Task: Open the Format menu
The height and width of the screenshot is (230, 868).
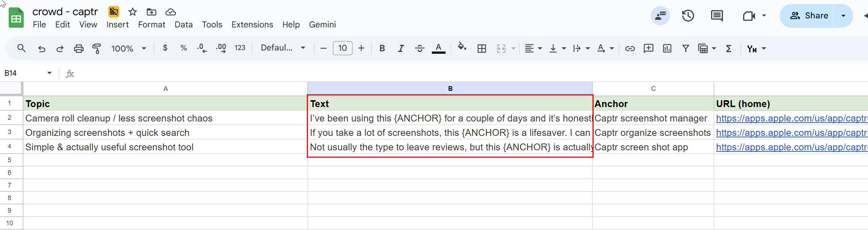Action: coord(152,25)
